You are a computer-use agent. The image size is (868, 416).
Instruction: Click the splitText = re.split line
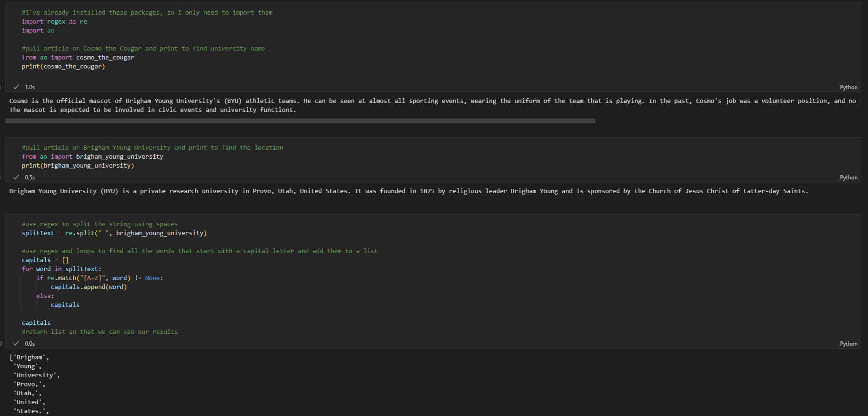point(114,233)
